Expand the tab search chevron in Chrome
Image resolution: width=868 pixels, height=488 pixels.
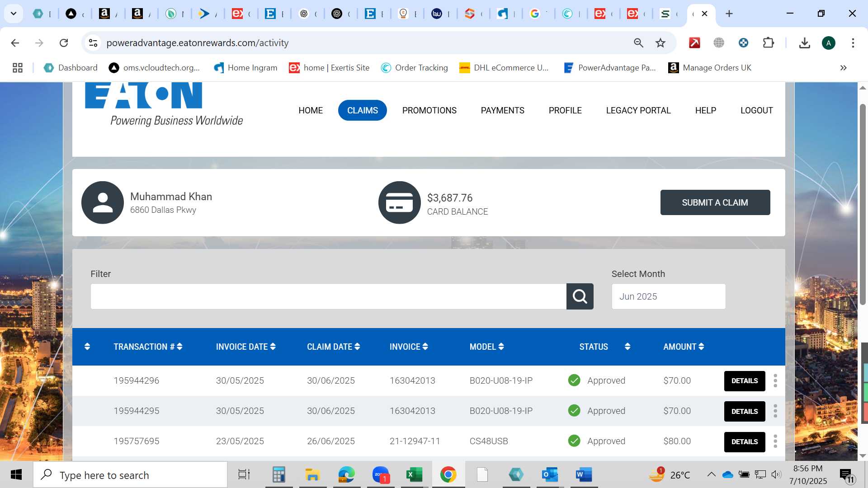pyautogui.click(x=14, y=14)
